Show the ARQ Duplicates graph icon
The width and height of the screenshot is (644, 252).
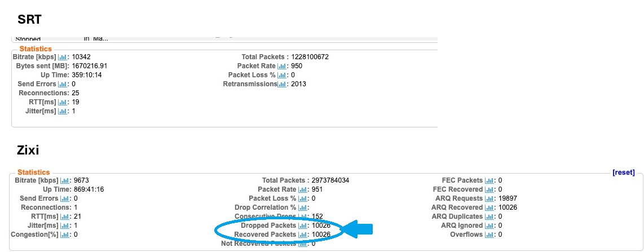coord(489,216)
